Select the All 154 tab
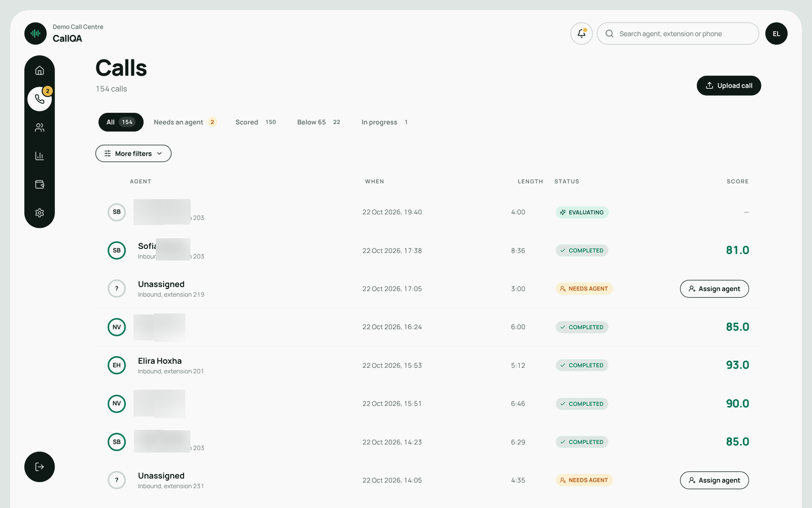Image resolution: width=812 pixels, height=508 pixels. (121, 122)
